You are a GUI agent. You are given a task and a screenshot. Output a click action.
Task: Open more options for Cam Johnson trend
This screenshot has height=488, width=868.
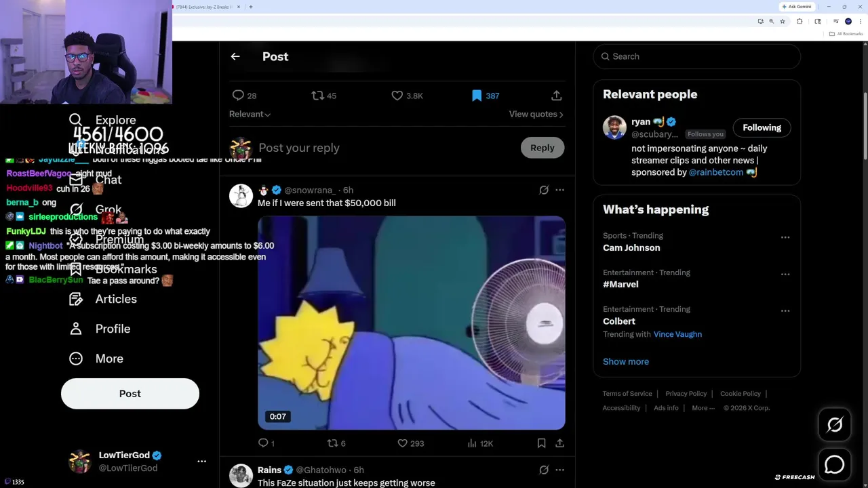[785, 237]
